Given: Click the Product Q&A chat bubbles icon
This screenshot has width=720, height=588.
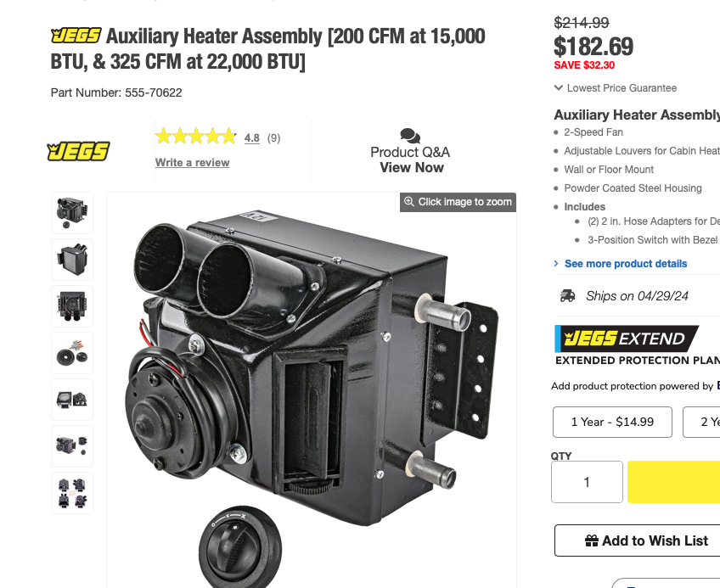Looking at the screenshot, I should 410,136.
